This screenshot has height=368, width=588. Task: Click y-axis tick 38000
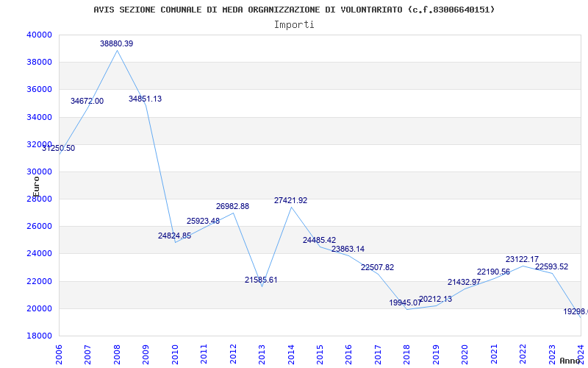(39, 63)
